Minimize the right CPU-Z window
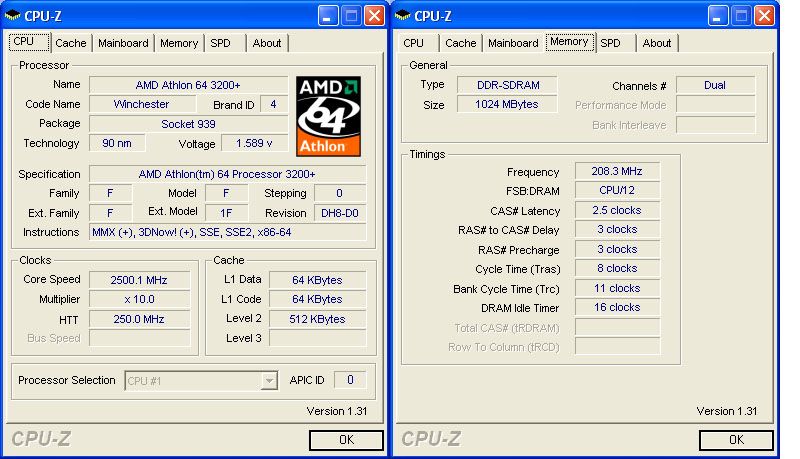Image resolution: width=800 pixels, height=459 pixels. pos(718,15)
